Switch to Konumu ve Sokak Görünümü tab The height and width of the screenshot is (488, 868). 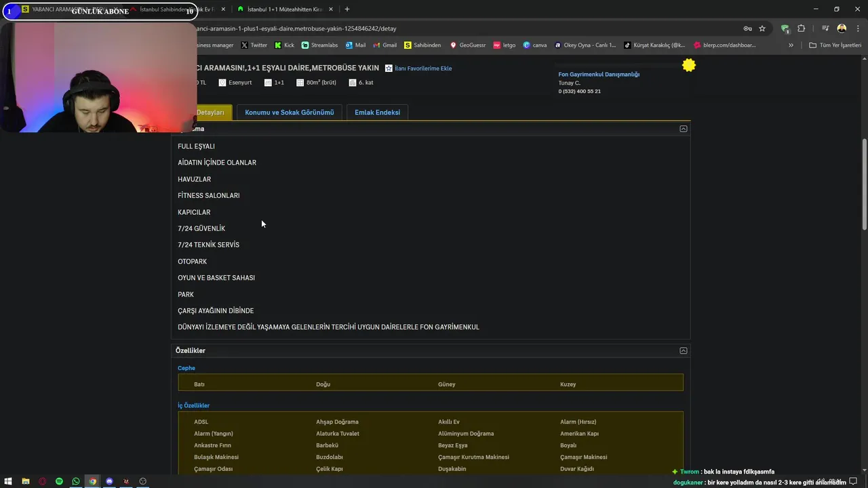tap(290, 113)
